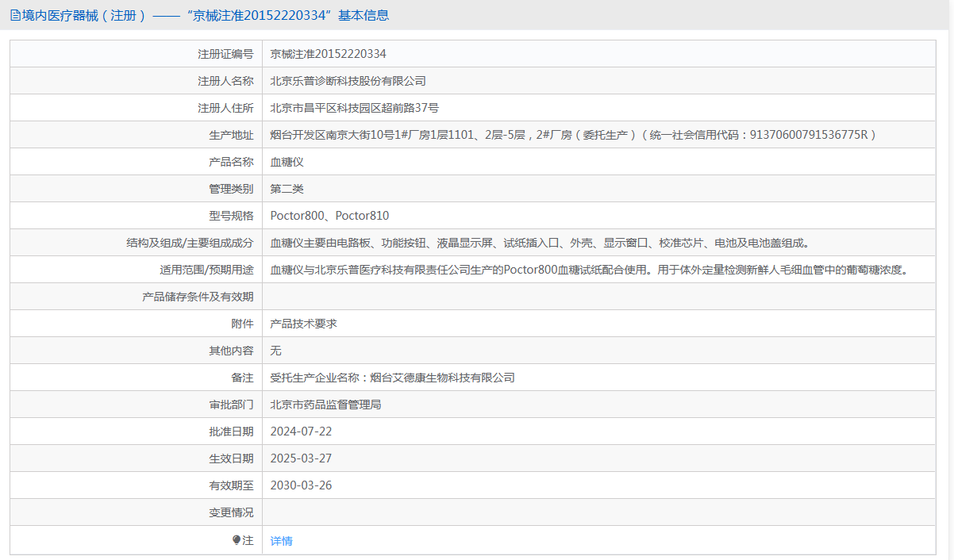The height and width of the screenshot is (560, 954).
Task: Click product name value 血糖仪
Action: pyautogui.click(x=287, y=162)
